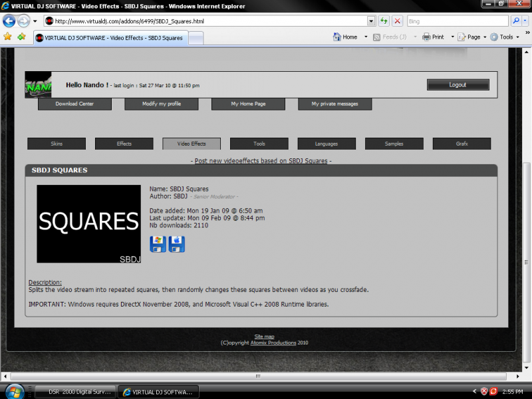Follow the Post new videoeffects link
The image size is (532, 399).
coord(261,161)
